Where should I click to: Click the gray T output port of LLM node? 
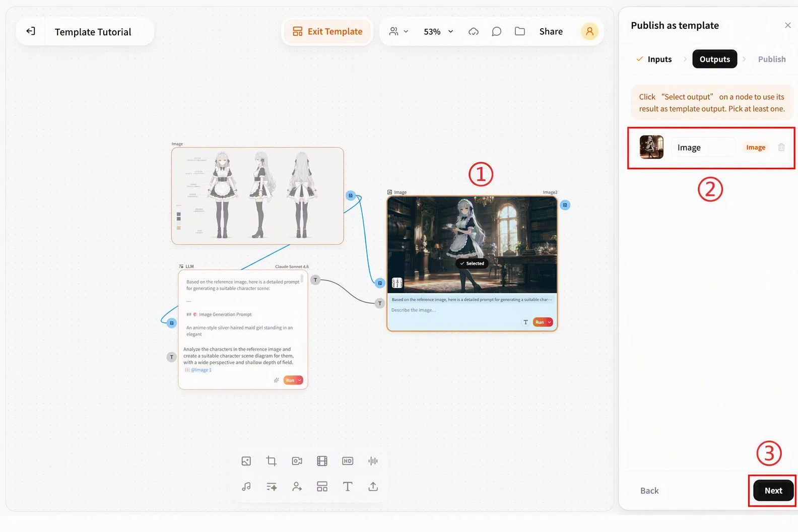pos(315,280)
